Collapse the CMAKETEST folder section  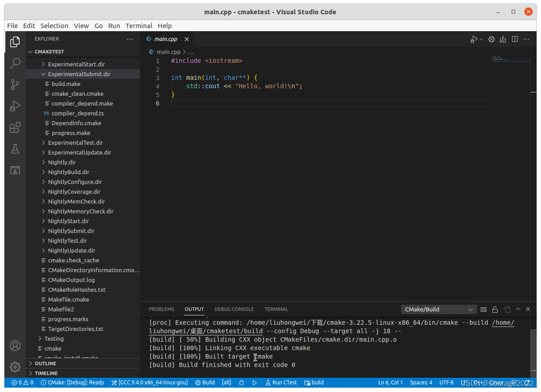click(83, 52)
